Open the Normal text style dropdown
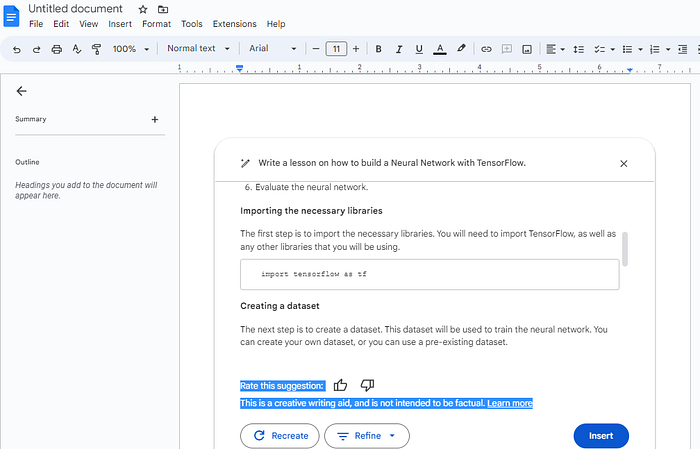 (198, 48)
